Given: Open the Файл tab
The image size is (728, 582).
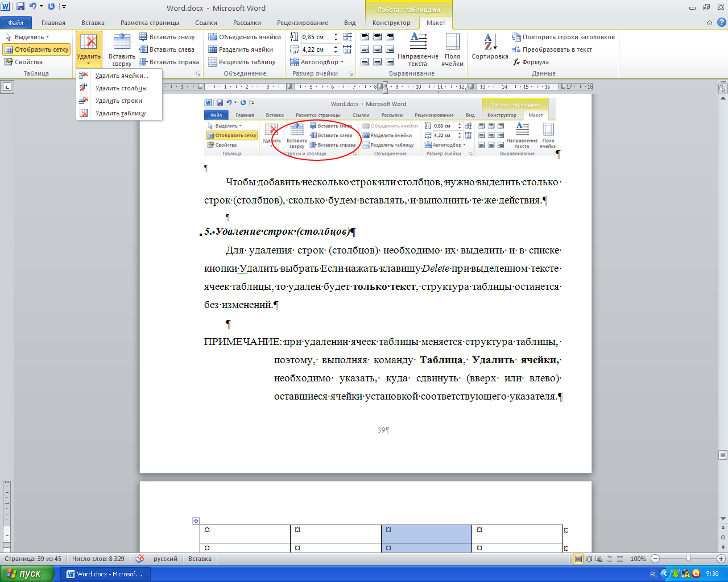Looking at the screenshot, I should [16, 23].
